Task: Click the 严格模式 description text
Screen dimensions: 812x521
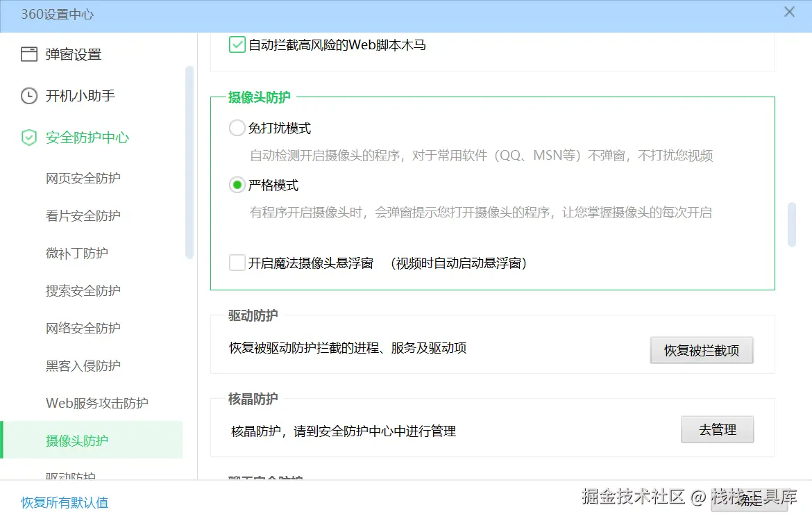Action: [x=481, y=212]
